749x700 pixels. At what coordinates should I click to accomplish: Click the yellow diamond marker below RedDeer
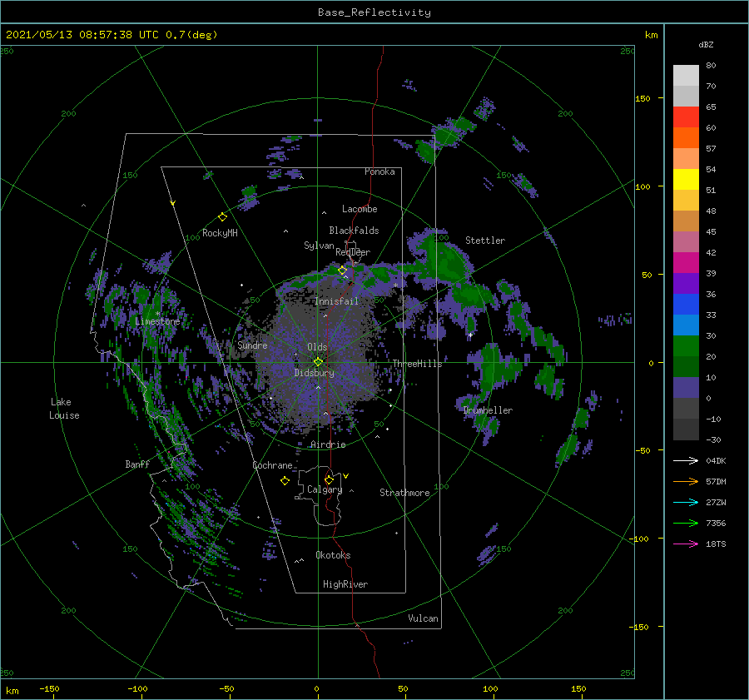[343, 271]
